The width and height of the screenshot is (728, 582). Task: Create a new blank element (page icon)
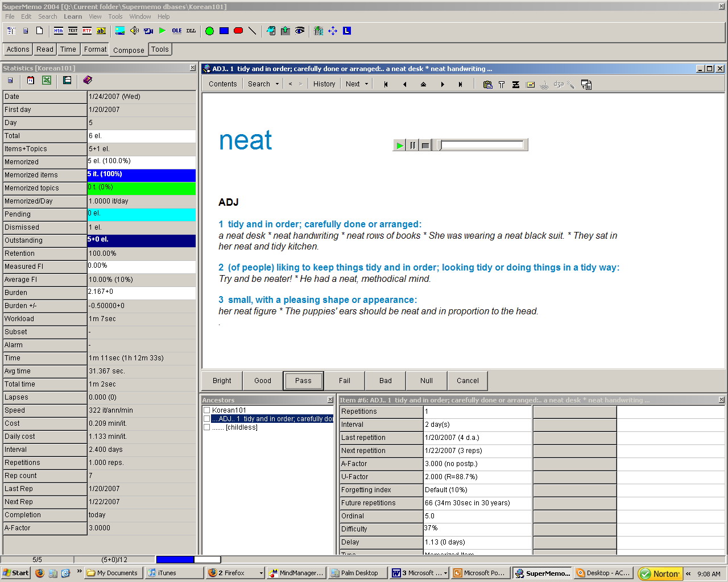[x=40, y=31]
